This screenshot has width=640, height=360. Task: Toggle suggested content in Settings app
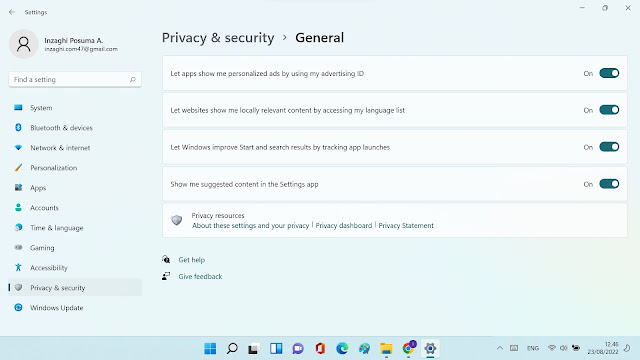tap(609, 184)
